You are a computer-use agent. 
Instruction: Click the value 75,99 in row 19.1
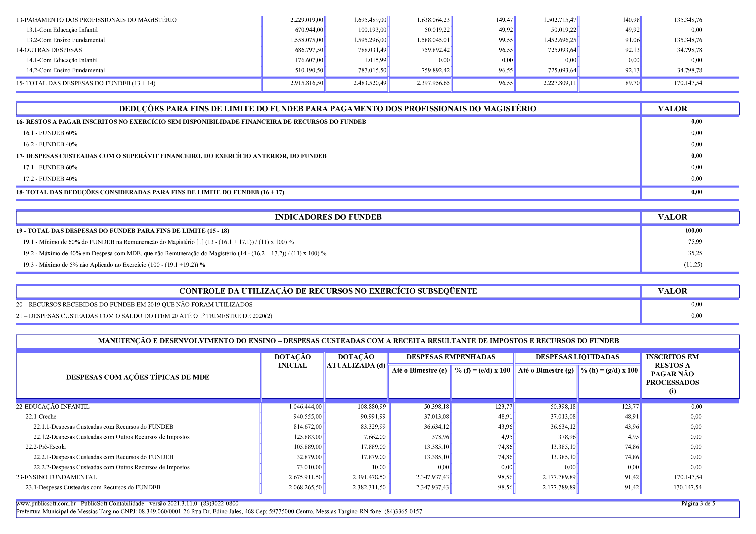695,242
